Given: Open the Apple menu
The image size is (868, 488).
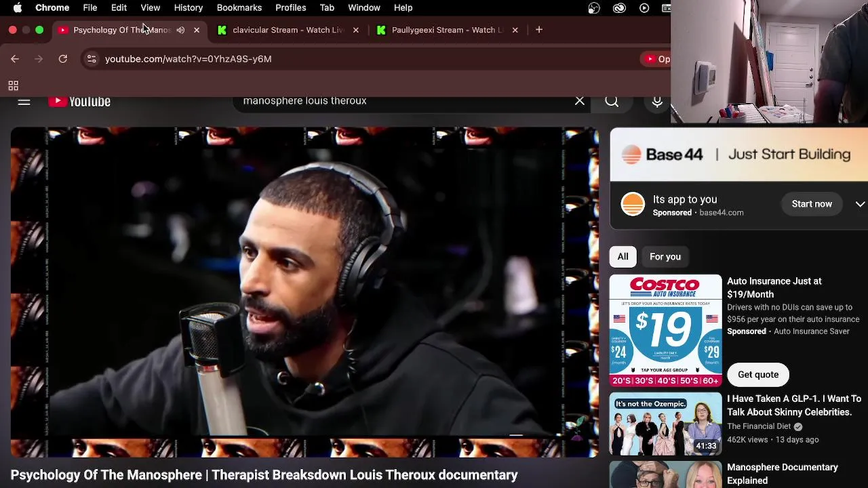Looking at the screenshot, I should click(18, 7).
